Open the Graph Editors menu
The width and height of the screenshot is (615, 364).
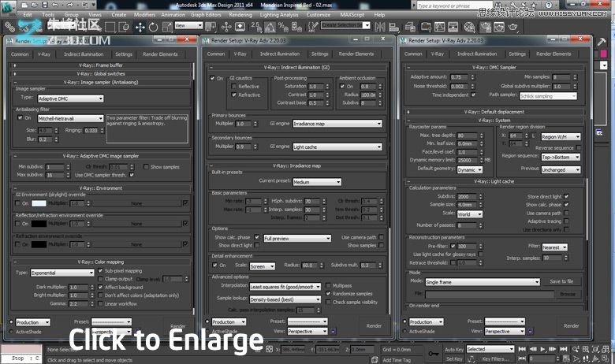206,15
